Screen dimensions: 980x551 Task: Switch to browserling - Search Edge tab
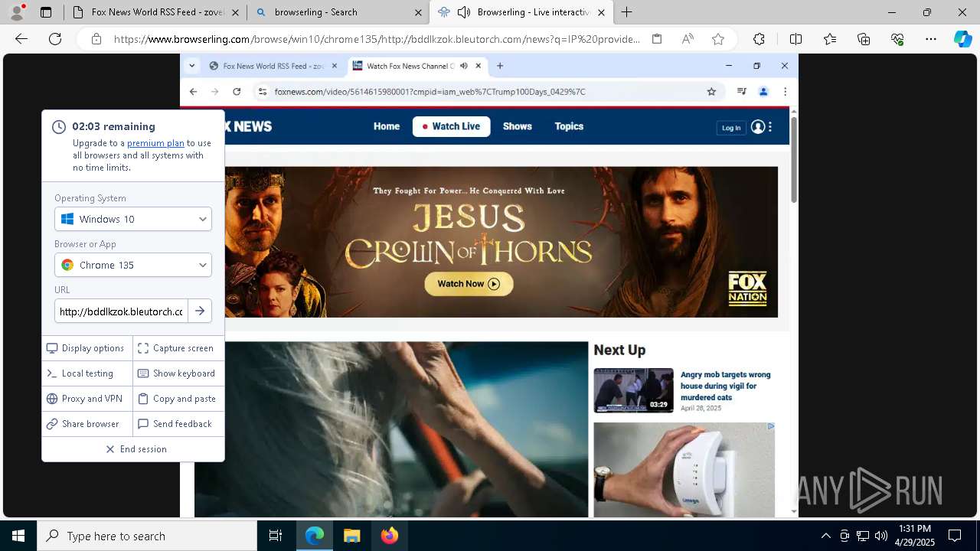338,12
